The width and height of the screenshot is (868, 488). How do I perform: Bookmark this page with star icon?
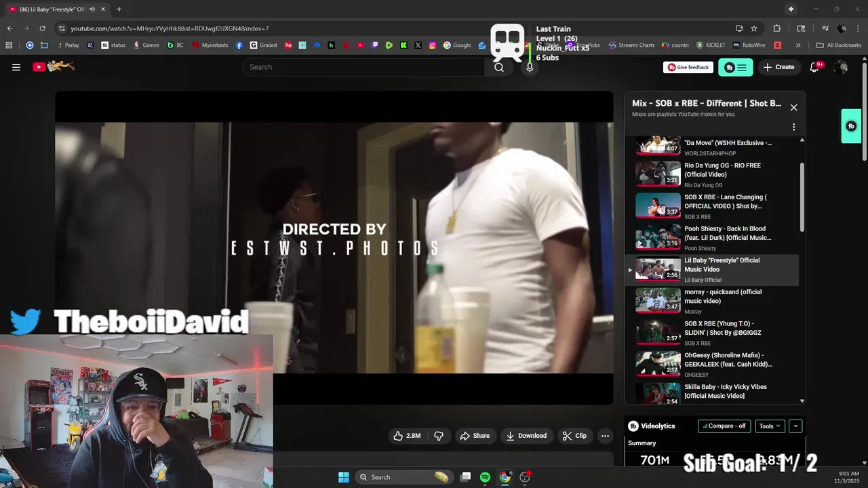[754, 28]
